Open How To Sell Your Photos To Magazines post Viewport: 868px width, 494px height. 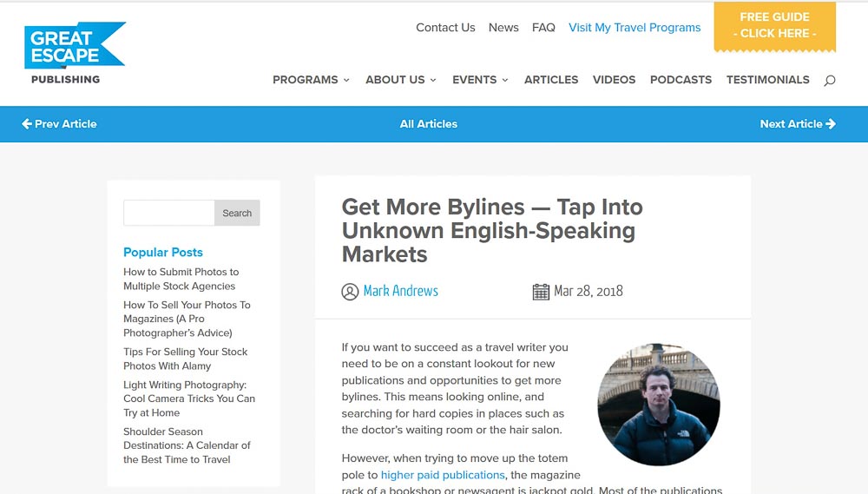187,319
